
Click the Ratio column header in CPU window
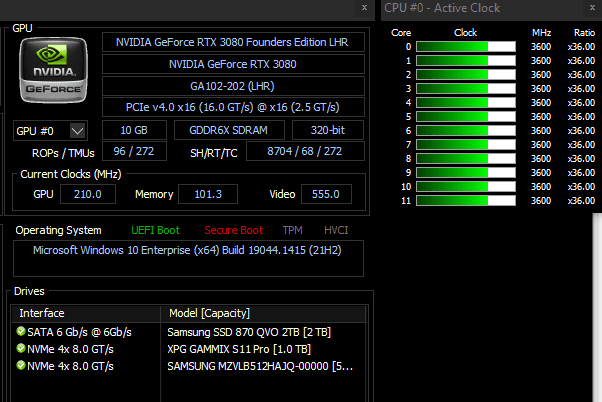(x=584, y=33)
